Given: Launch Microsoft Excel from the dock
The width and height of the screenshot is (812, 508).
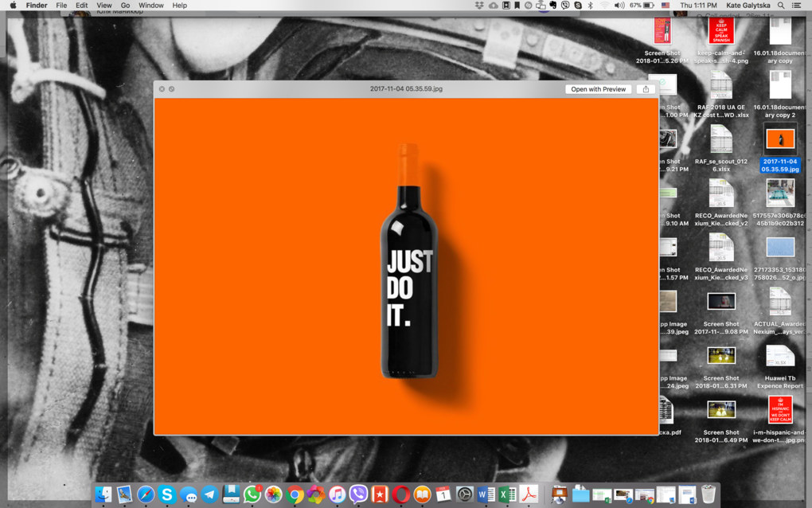Looking at the screenshot, I should coord(507,494).
